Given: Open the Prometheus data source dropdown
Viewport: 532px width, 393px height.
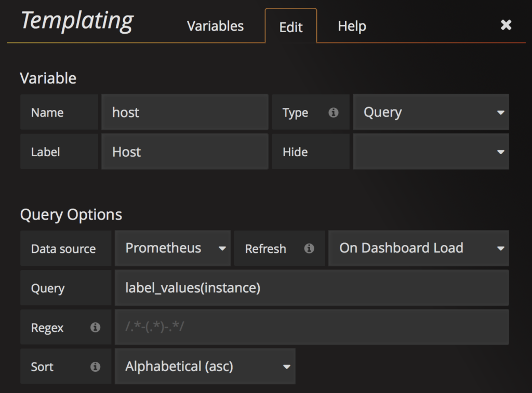Looking at the screenshot, I should [171, 248].
